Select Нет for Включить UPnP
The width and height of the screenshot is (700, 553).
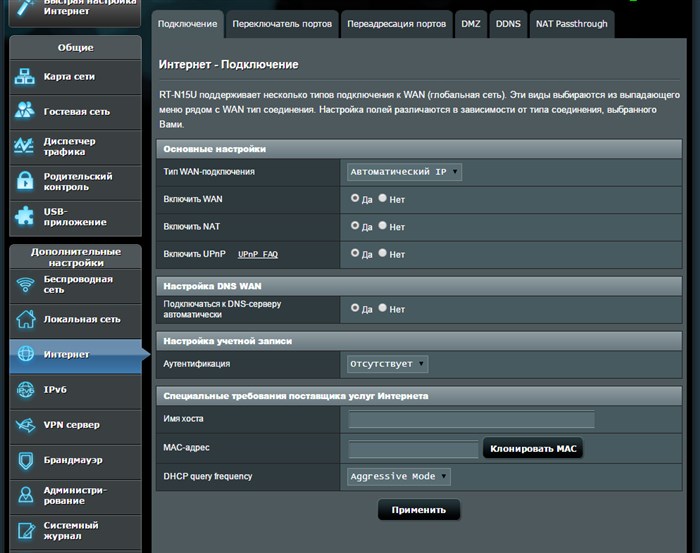pyautogui.click(x=383, y=253)
